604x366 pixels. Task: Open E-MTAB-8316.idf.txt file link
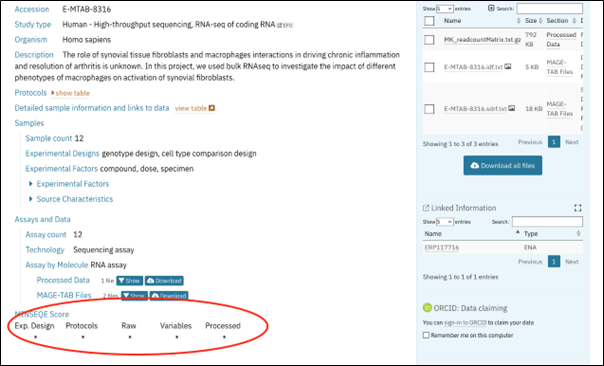[x=473, y=67]
